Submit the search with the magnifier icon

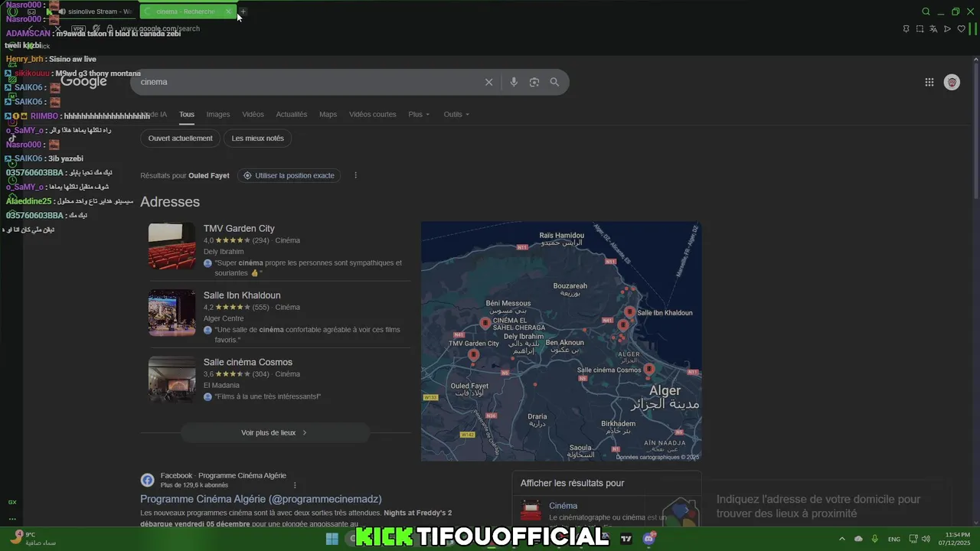point(554,82)
